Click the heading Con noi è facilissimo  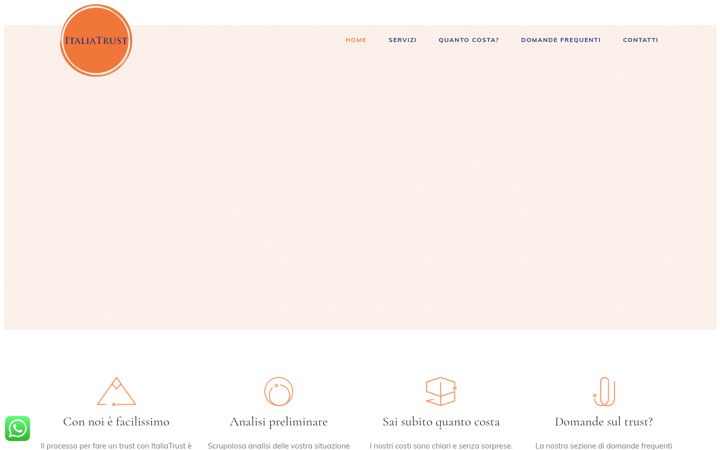[116, 422]
